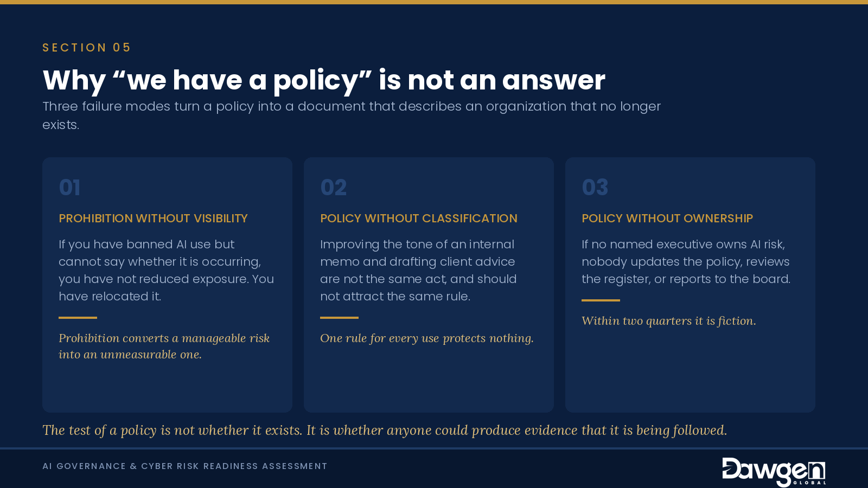Click the gold divider in the third card

pos(601,300)
